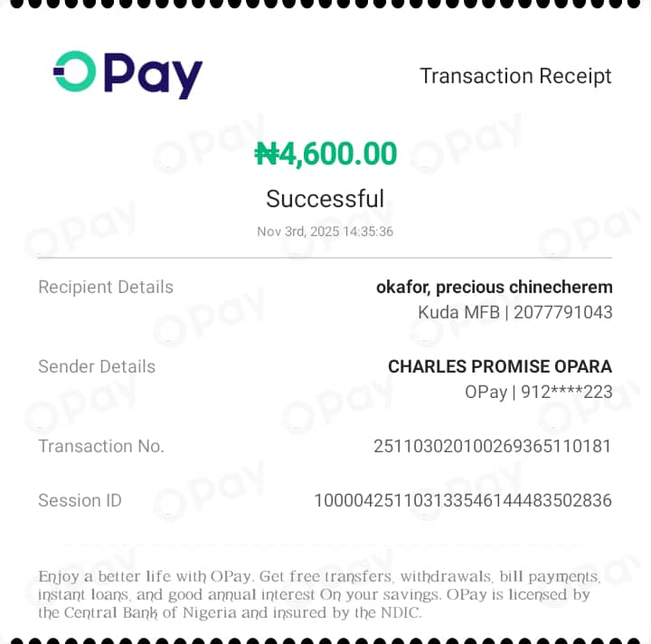The width and height of the screenshot is (651, 644).
Task: Select the Session ID number value
Action: click(463, 500)
